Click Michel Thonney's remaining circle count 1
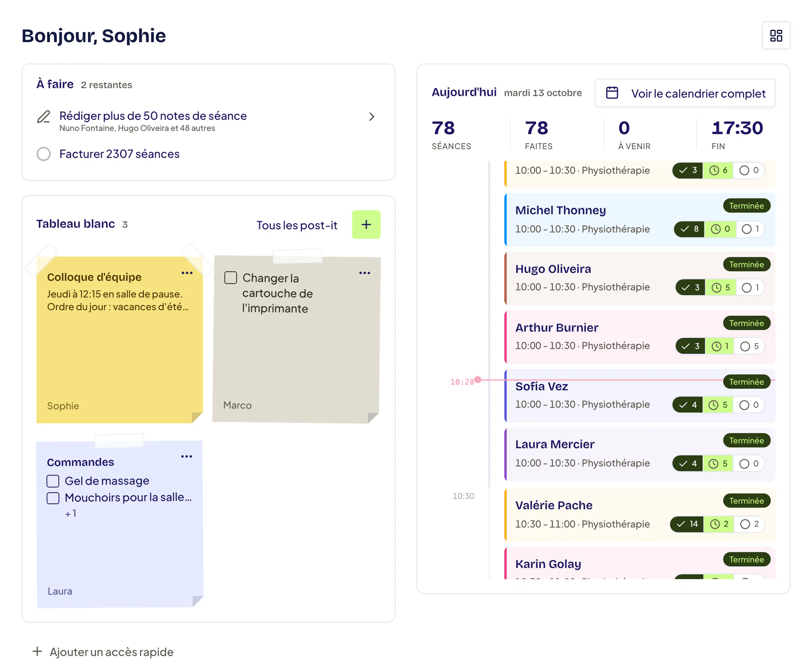 click(x=750, y=229)
